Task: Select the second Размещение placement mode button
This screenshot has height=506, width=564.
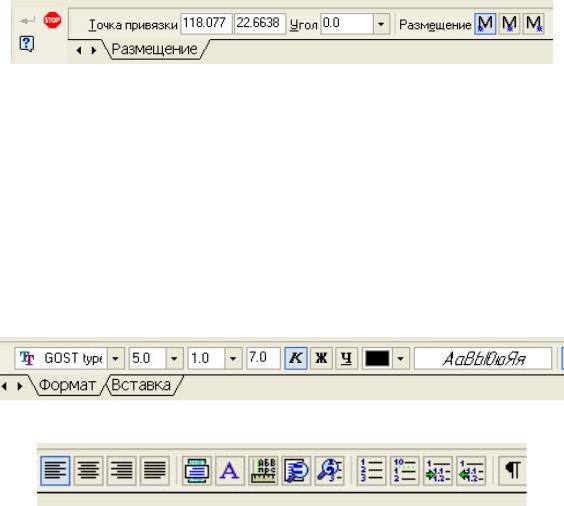Action: click(509, 24)
